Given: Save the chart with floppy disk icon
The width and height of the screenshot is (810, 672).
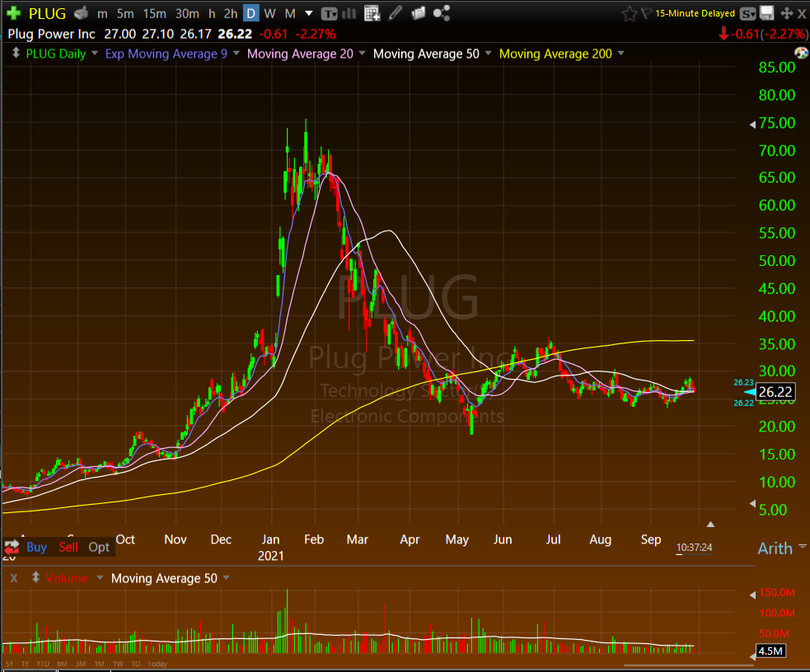Looking at the screenshot, I should [767, 13].
